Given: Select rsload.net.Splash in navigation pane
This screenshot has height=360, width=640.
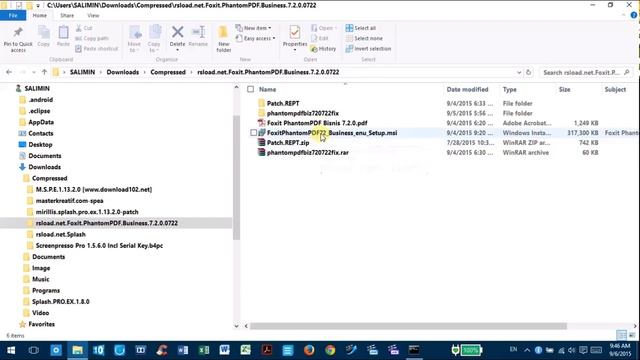Looking at the screenshot, I should (60, 234).
